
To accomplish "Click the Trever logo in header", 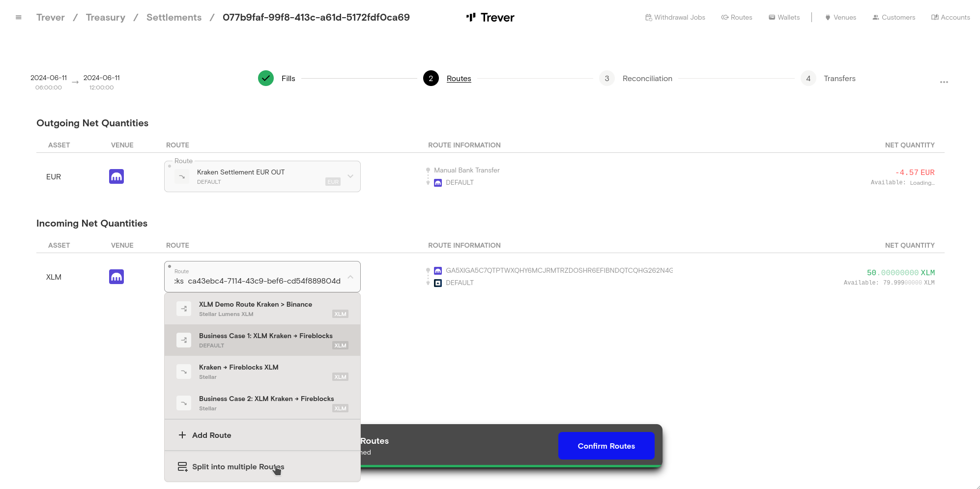I will 490,18.
